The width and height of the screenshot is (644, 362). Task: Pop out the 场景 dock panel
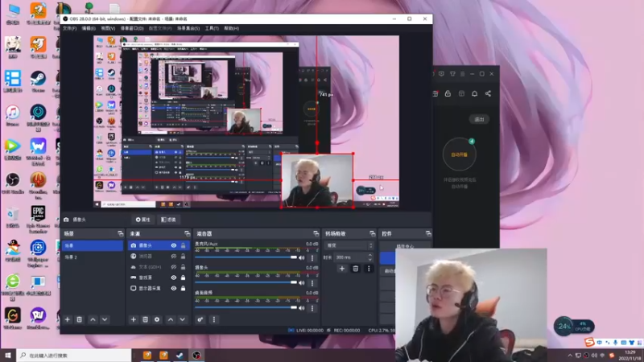pos(120,233)
